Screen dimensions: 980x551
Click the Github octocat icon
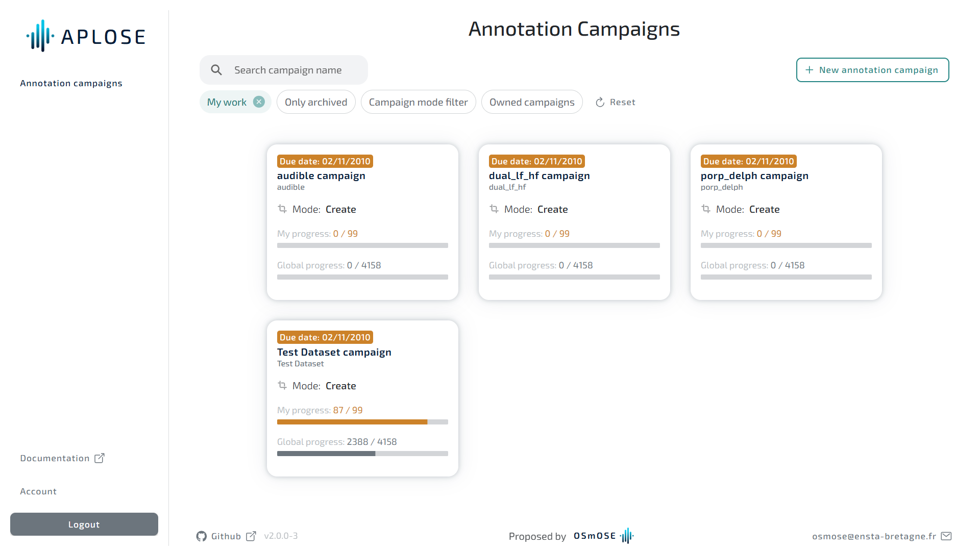pyautogui.click(x=202, y=536)
